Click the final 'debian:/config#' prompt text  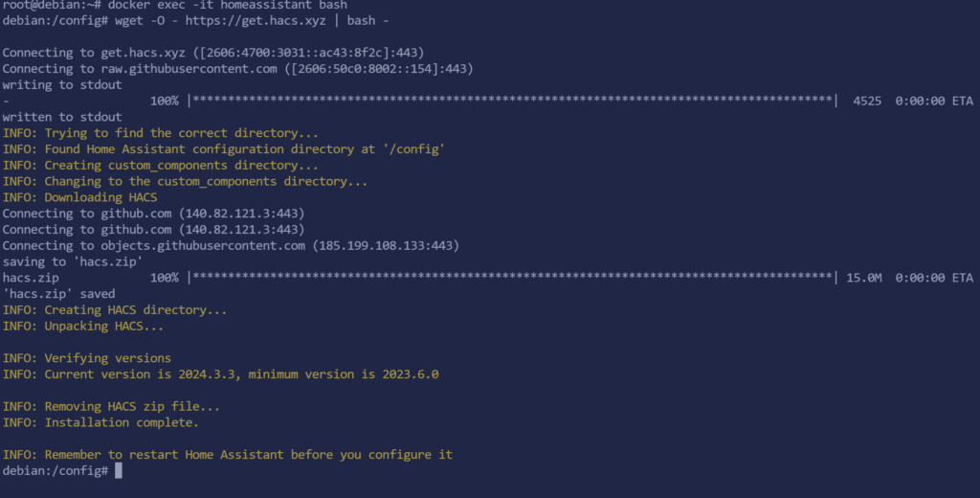tap(56, 470)
